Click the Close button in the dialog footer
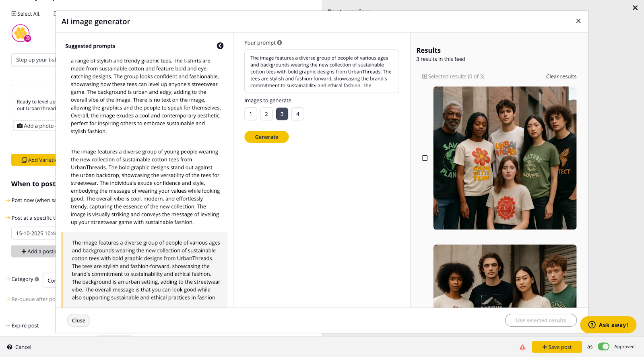Viewport: 644px width, 357px height. [78, 320]
